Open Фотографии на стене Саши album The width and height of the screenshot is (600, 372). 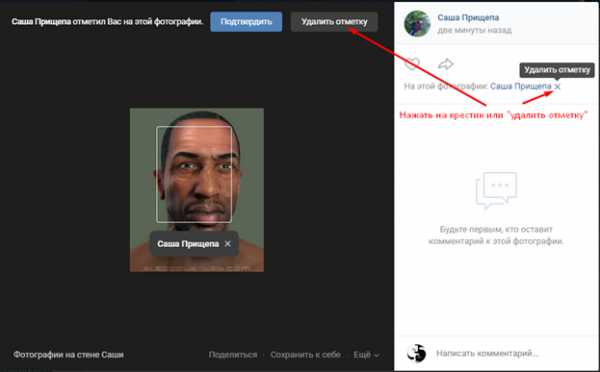click(x=68, y=355)
